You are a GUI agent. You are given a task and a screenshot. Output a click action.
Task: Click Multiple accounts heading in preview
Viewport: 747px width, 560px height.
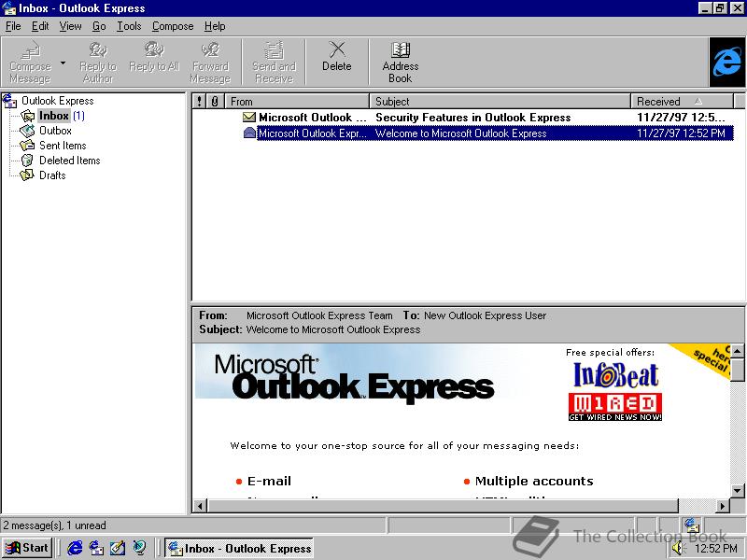pyautogui.click(x=534, y=481)
